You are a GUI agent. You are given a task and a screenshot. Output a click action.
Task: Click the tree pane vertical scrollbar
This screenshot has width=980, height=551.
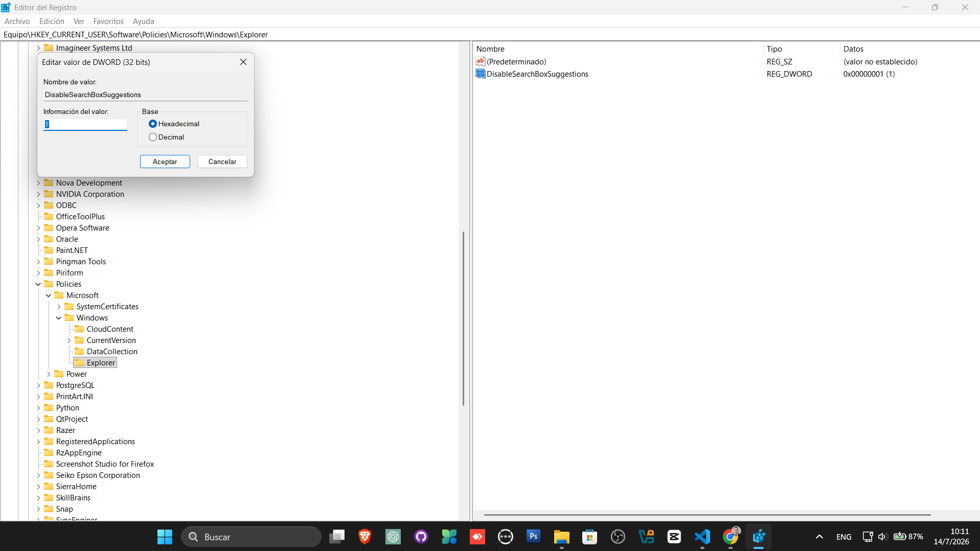463,318
